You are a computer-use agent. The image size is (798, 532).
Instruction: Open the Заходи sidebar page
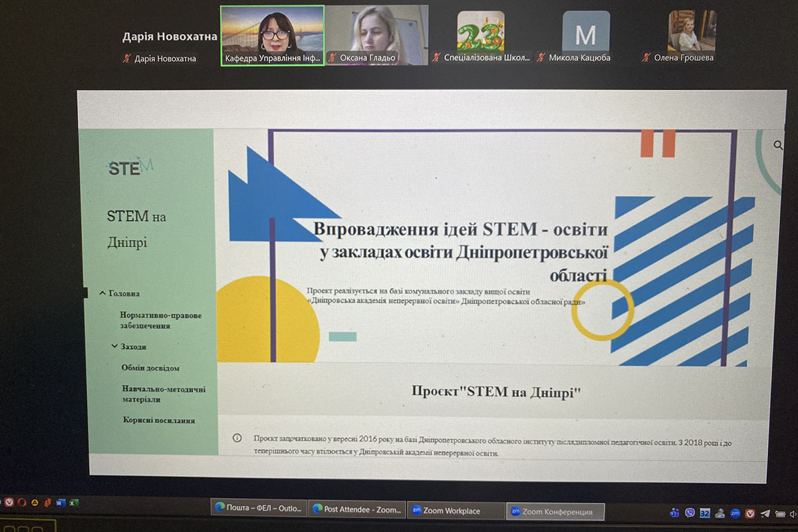pos(134,346)
